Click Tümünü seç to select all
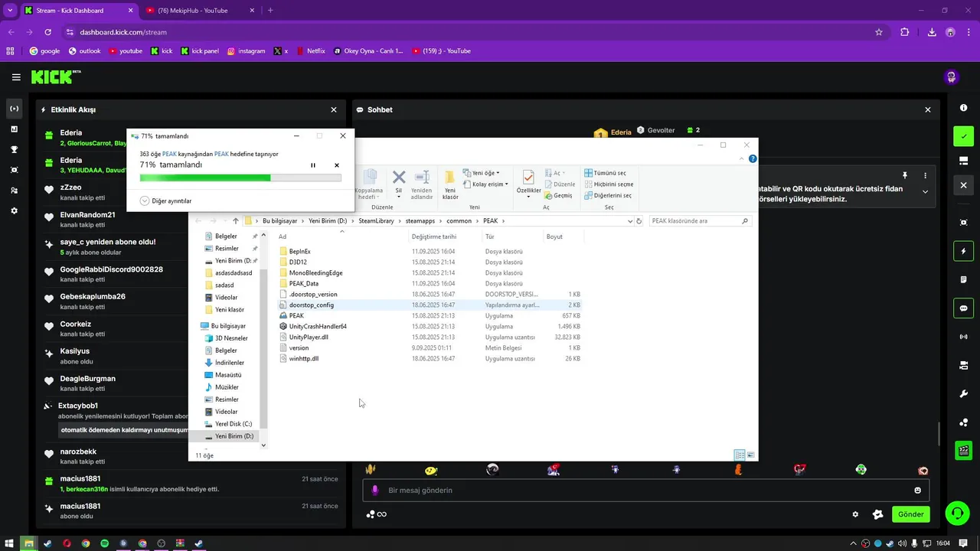This screenshot has width=980, height=551. tap(605, 173)
